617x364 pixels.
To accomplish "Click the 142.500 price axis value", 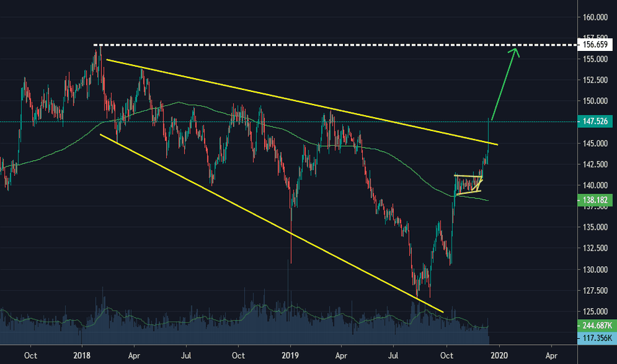I will 595,164.
